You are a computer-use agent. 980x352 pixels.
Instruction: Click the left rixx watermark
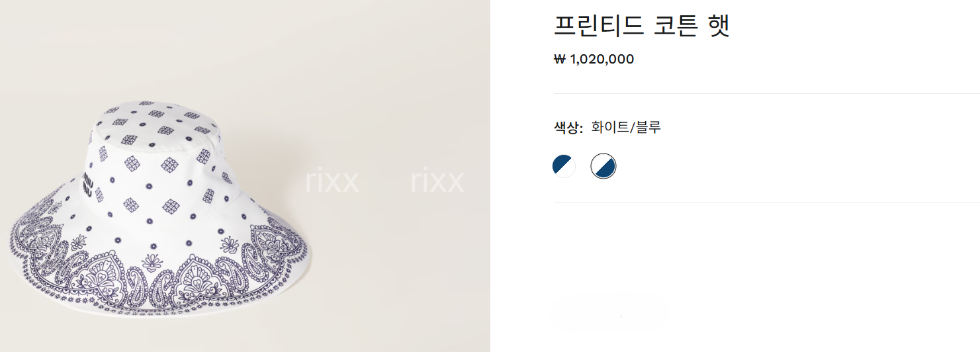(332, 181)
